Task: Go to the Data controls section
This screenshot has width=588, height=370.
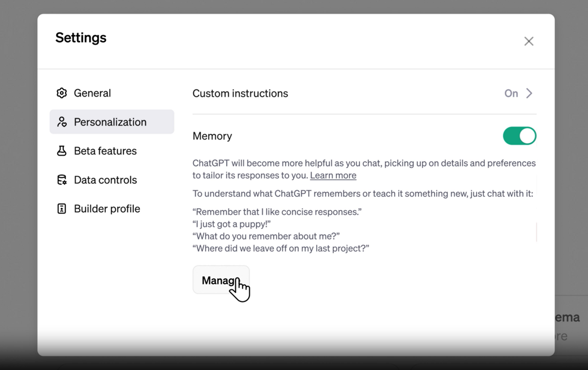Action: [105, 180]
